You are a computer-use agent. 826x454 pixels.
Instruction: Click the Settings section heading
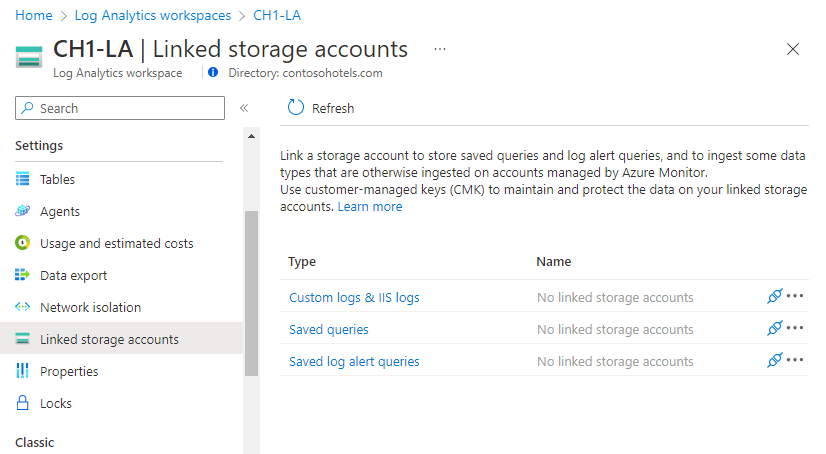click(x=39, y=145)
